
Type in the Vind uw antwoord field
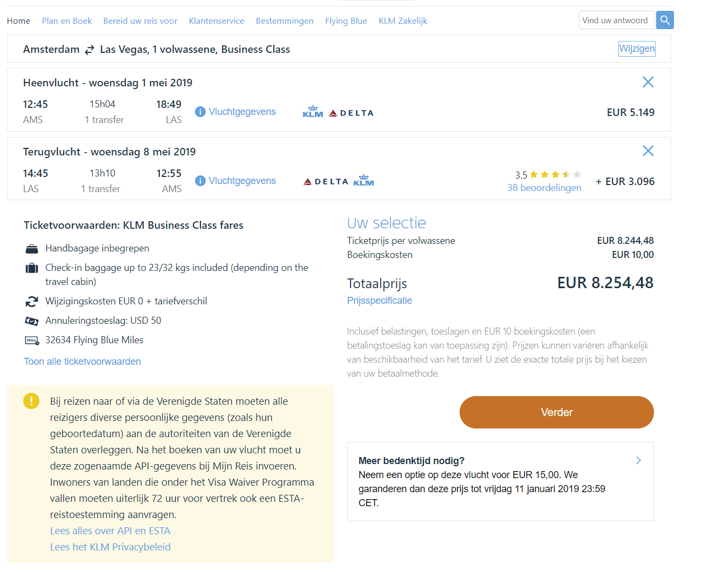616,21
